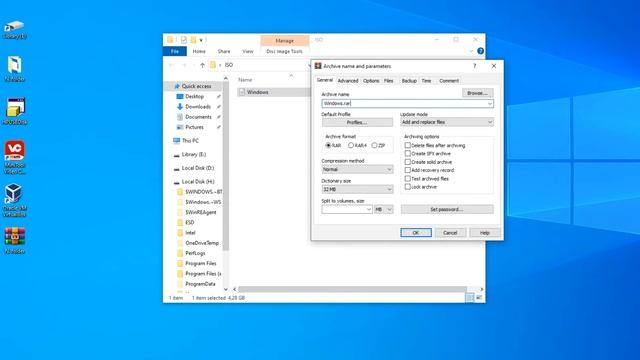Open the Home ribbon tab

tap(199, 51)
